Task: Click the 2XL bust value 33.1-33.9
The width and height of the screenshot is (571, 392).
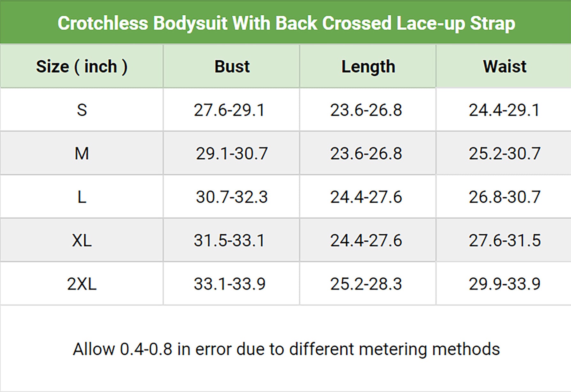Action: click(x=229, y=284)
